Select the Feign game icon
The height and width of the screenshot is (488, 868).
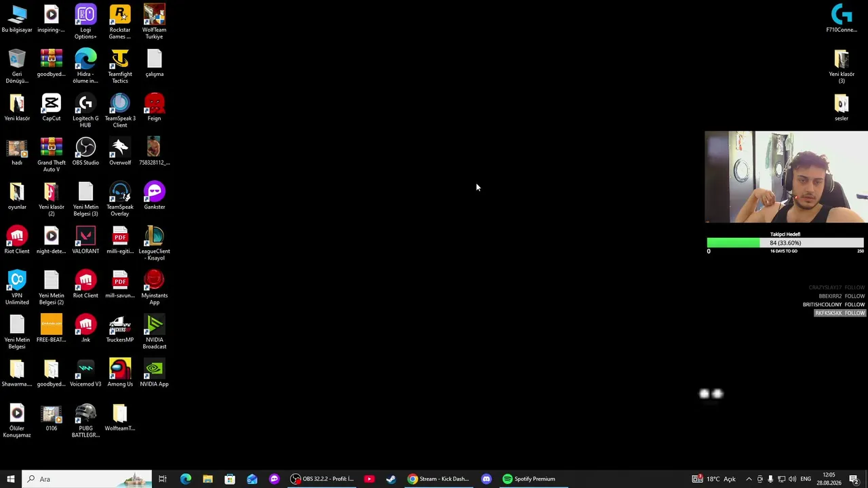tap(155, 108)
